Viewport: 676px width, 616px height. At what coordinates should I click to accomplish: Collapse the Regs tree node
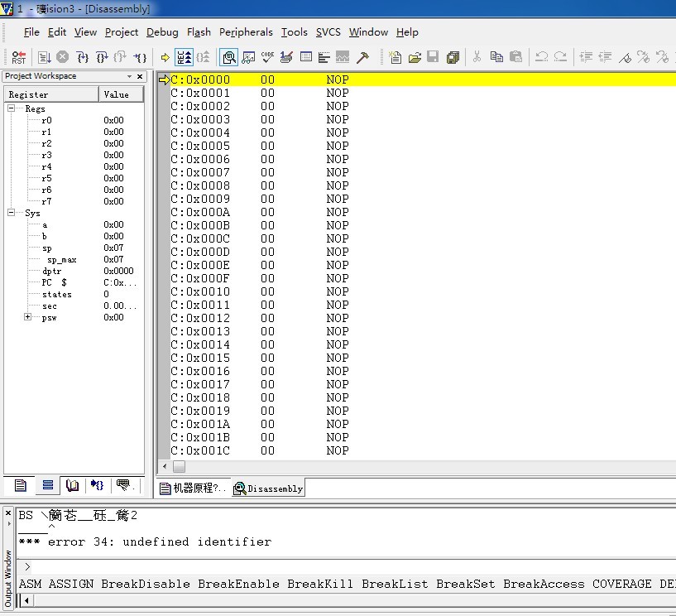tap(12, 108)
